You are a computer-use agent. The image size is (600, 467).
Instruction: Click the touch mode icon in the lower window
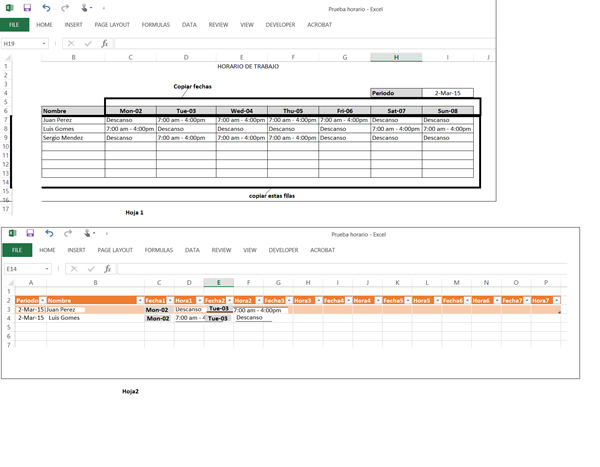point(87,233)
